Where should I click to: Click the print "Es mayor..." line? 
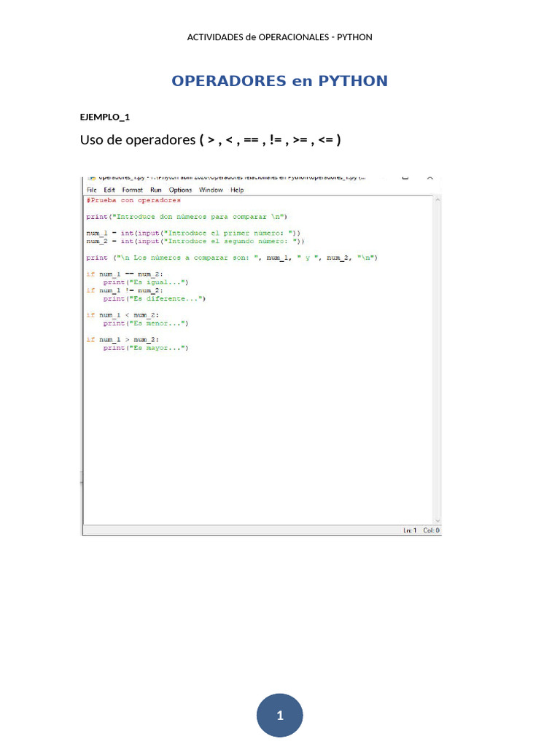(146, 348)
